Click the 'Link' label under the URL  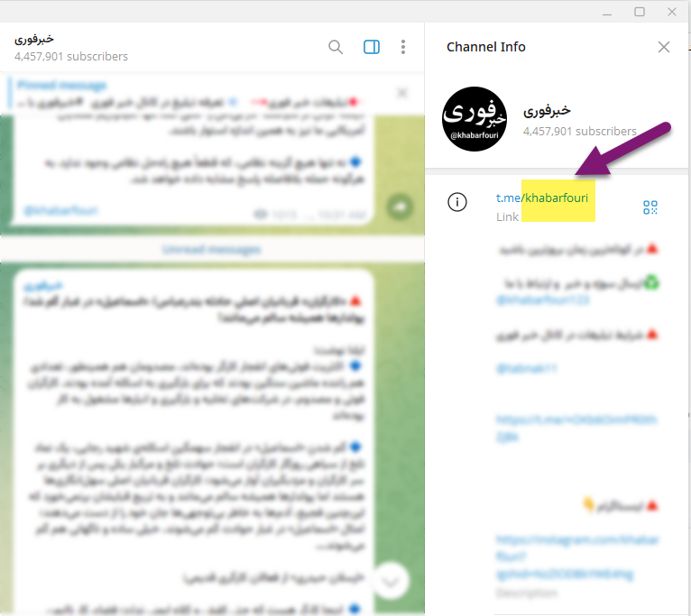click(507, 216)
